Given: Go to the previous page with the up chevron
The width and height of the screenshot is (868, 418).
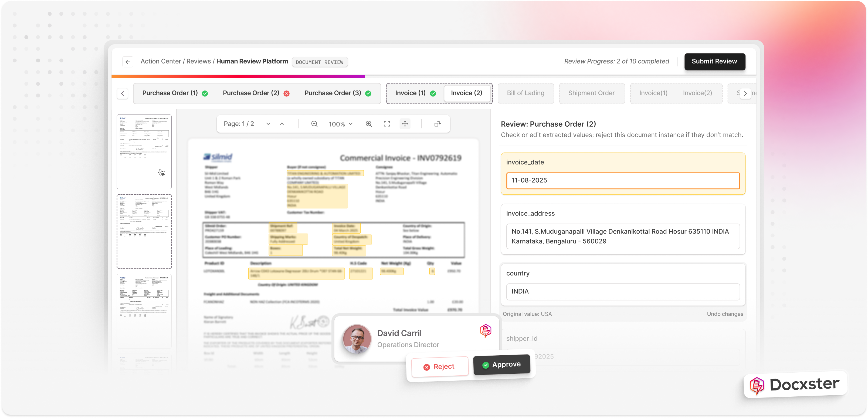Looking at the screenshot, I should [x=282, y=124].
